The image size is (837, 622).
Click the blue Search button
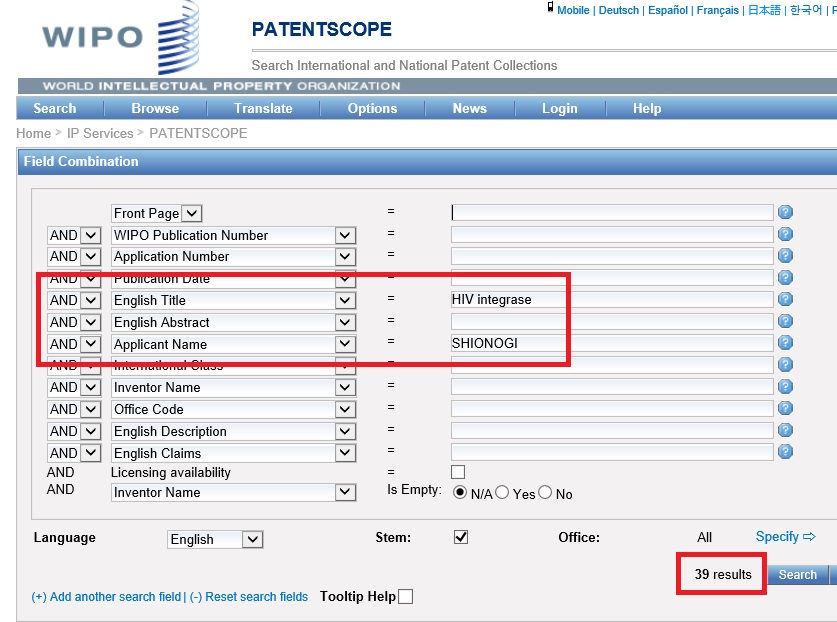[x=797, y=574]
